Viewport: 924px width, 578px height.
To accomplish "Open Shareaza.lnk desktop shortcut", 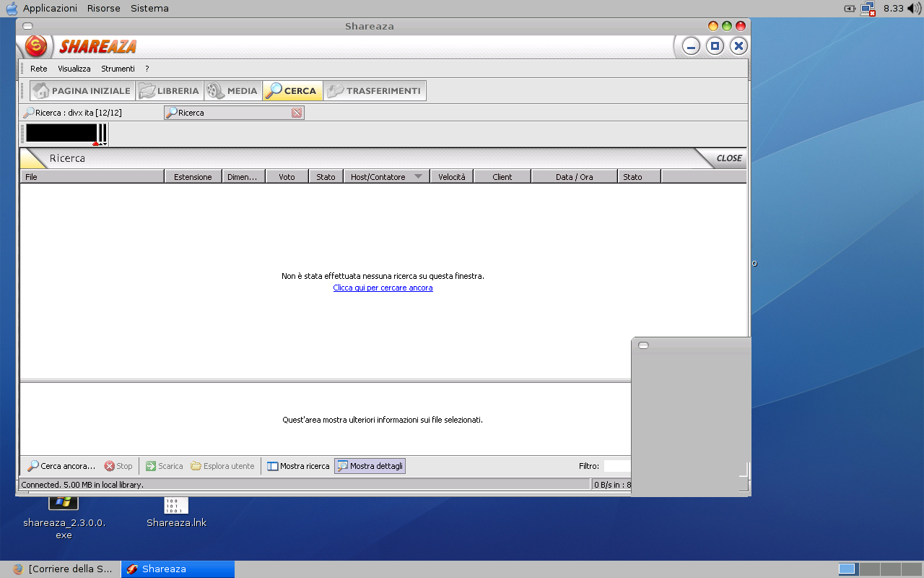I will pos(176,512).
